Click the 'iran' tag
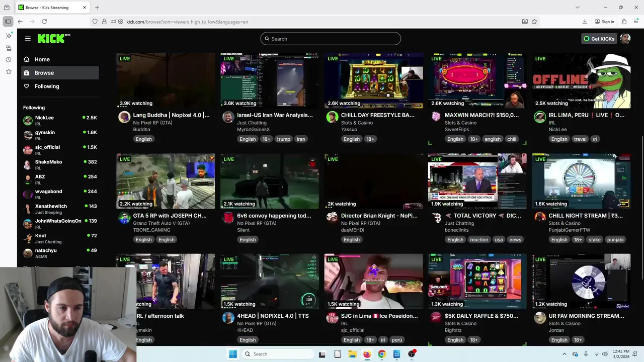 tap(301, 139)
